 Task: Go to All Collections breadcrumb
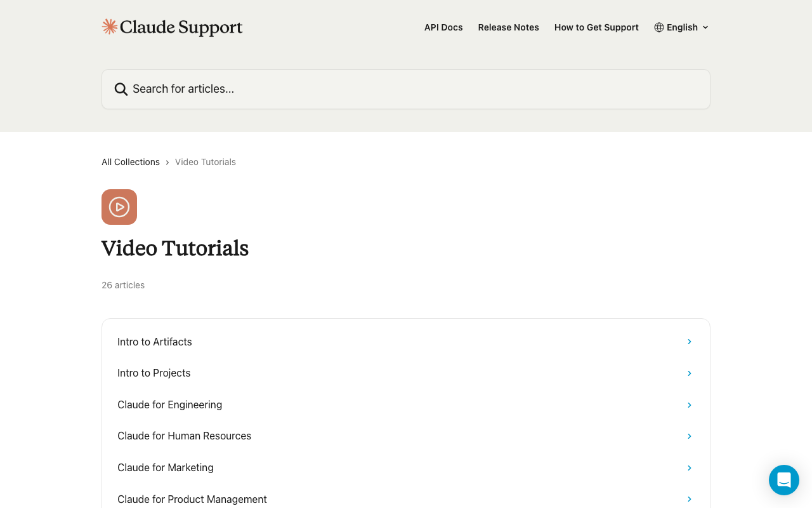(x=131, y=162)
